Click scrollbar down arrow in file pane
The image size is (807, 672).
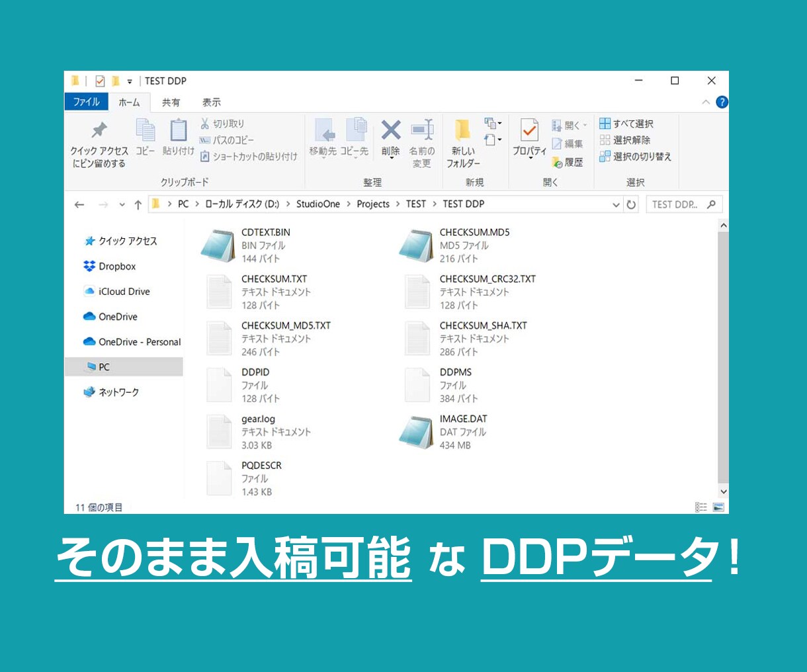(x=723, y=491)
